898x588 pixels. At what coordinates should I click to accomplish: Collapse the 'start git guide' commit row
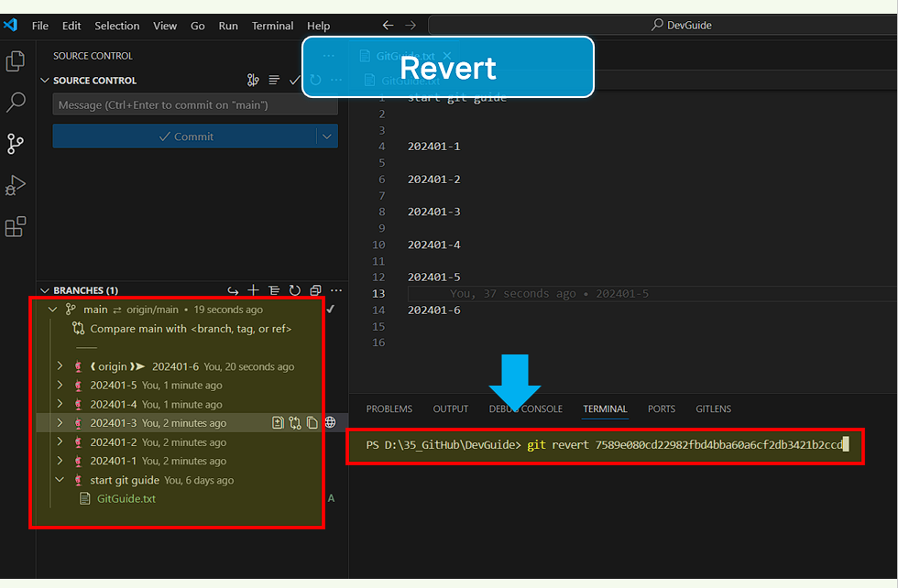[60, 480]
